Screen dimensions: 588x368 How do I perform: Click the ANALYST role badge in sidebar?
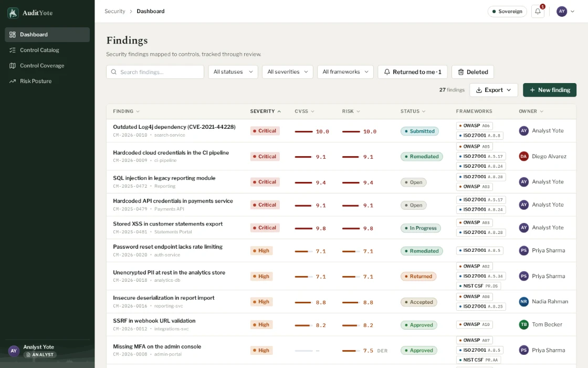point(40,354)
